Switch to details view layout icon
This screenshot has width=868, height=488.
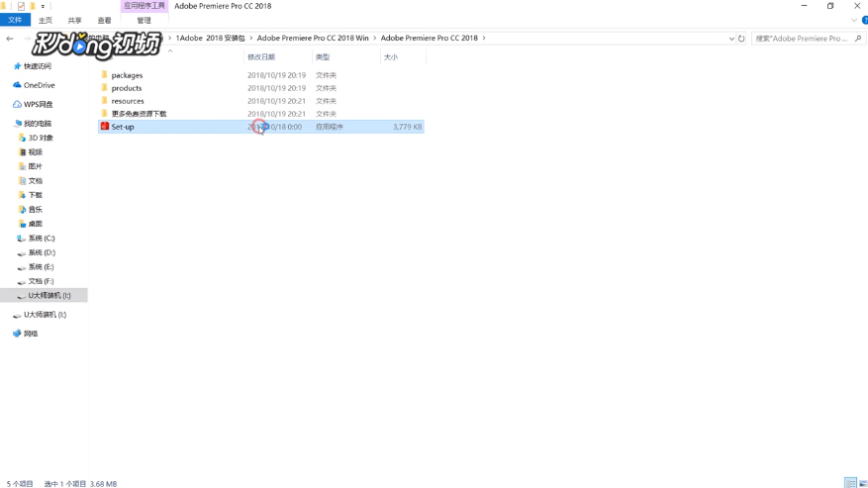click(x=850, y=483)
